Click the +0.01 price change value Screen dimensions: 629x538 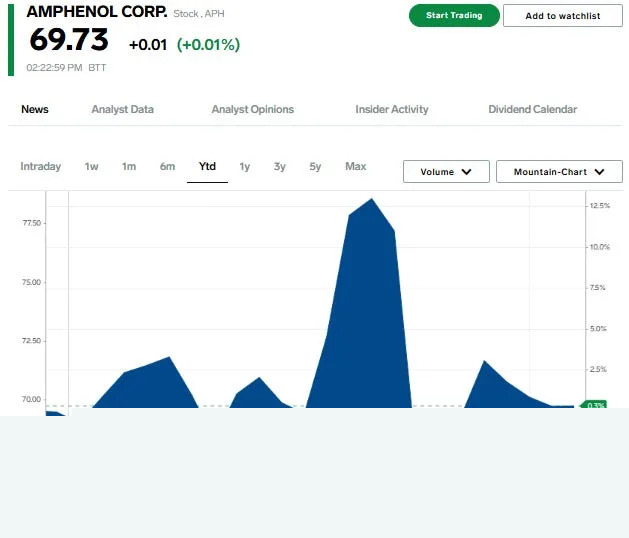pyautogui.click(x=148, y=45)
